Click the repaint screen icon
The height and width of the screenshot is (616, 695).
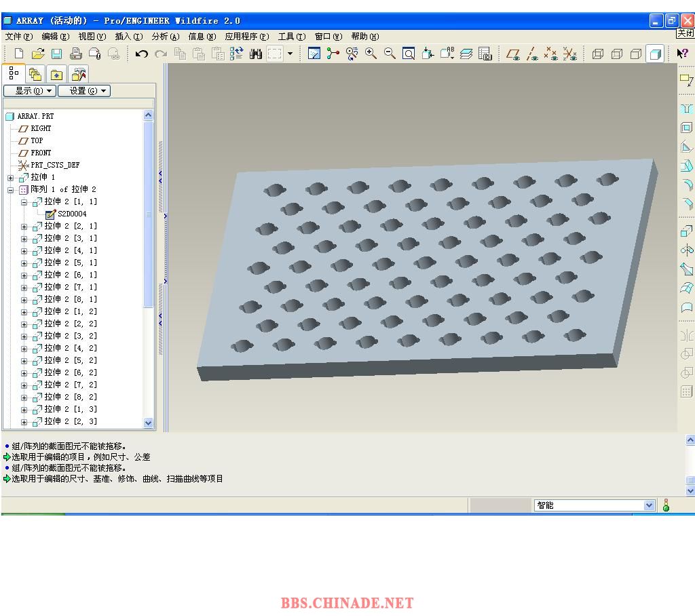314,54
